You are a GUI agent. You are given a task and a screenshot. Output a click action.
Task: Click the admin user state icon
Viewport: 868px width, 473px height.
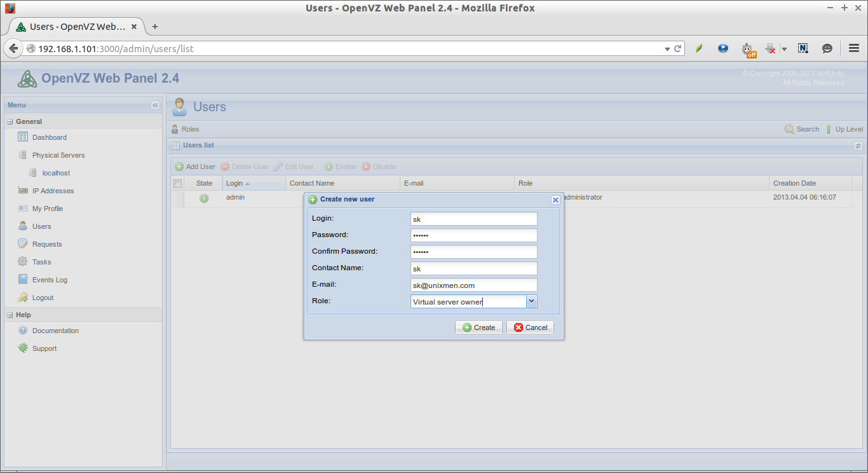[204, 198]
